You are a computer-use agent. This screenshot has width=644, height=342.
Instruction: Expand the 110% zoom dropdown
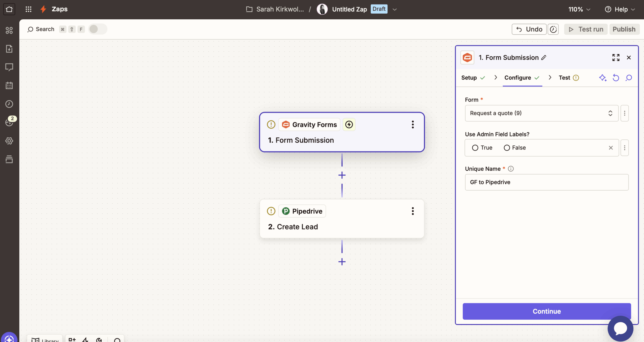pyautogui.click(x=579, y=9)
